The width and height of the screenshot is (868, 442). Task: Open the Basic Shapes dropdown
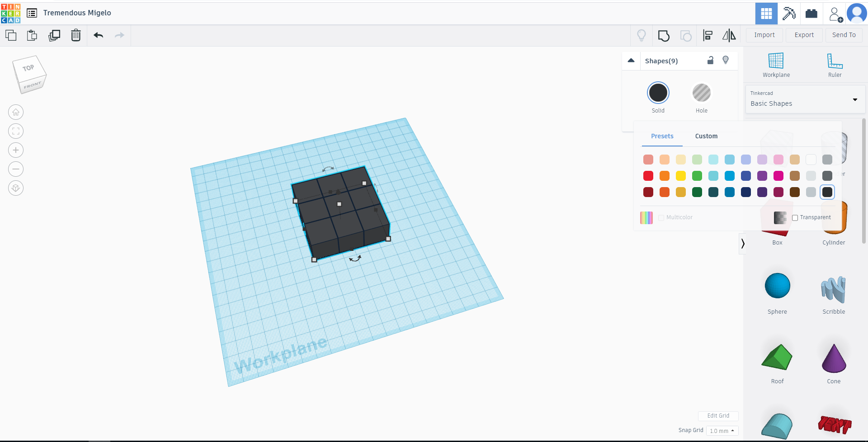click(805, 99)
